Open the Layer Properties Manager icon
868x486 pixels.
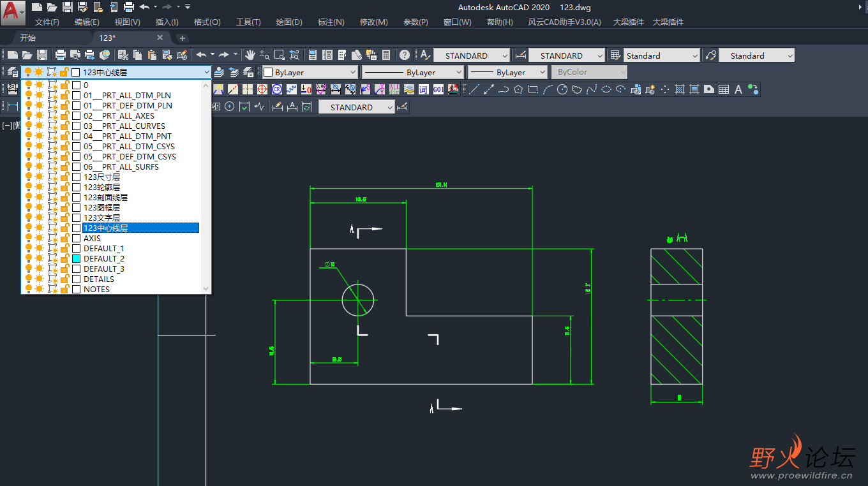point(12,72)
